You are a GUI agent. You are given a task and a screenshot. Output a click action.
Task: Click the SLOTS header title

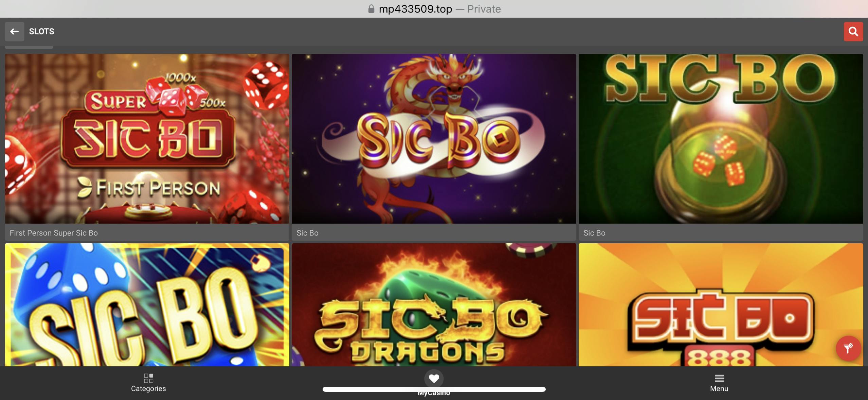41,32
